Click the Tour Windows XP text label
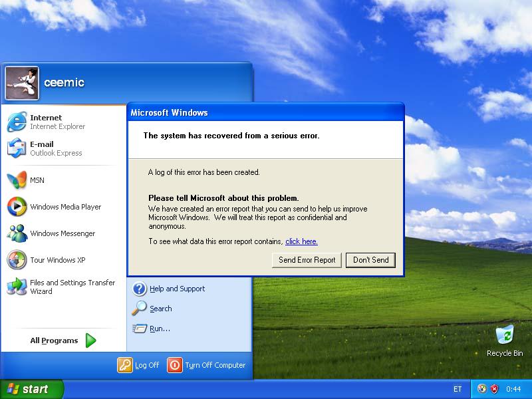 click(x=58, y=260)
